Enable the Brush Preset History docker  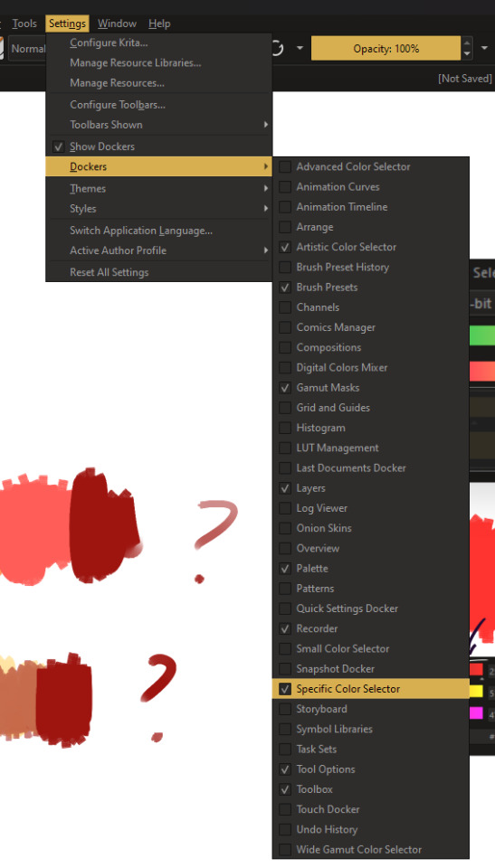[x=370, y=267]
